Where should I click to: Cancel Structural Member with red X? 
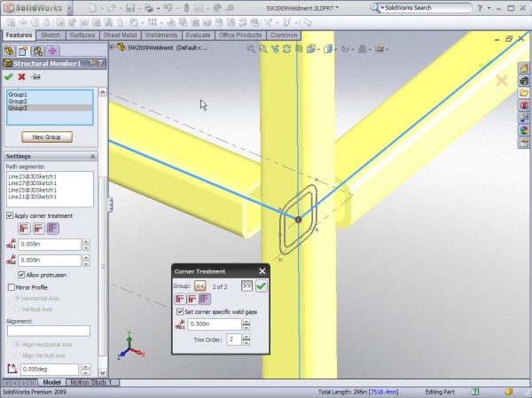pyautogui.click(x=21, y=77)
